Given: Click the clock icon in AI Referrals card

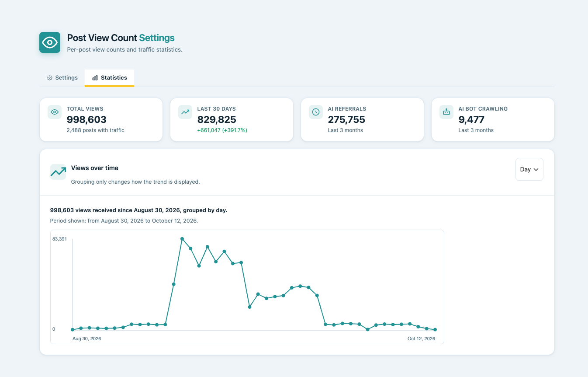Looking at the screenshot, I should pyautogui.click(x=316, y=112).
